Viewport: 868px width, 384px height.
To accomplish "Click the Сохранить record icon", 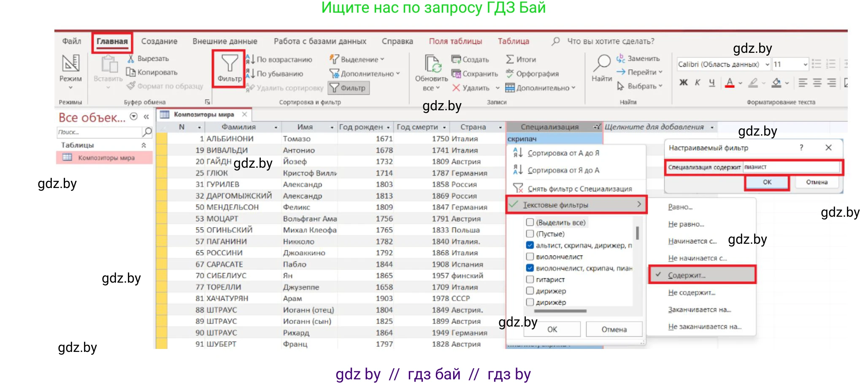I will click(x=456, y=74).
